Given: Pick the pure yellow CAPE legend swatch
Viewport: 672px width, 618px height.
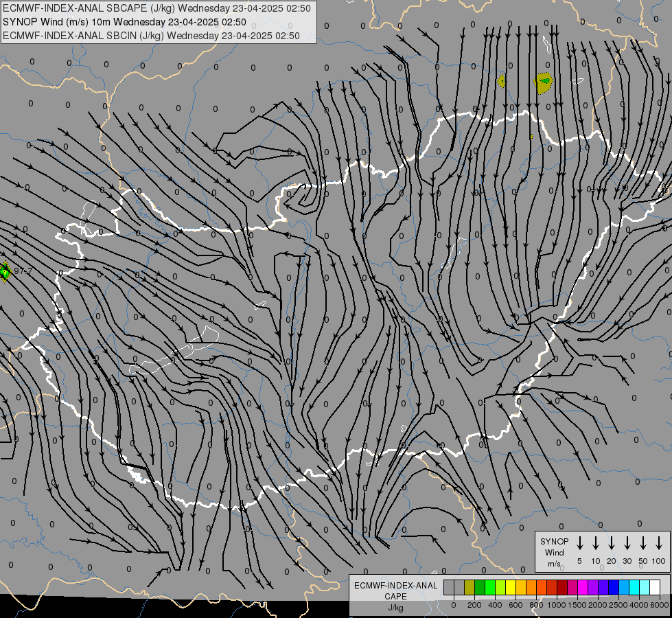Looking at the screenshot, I should coord(511,587).
